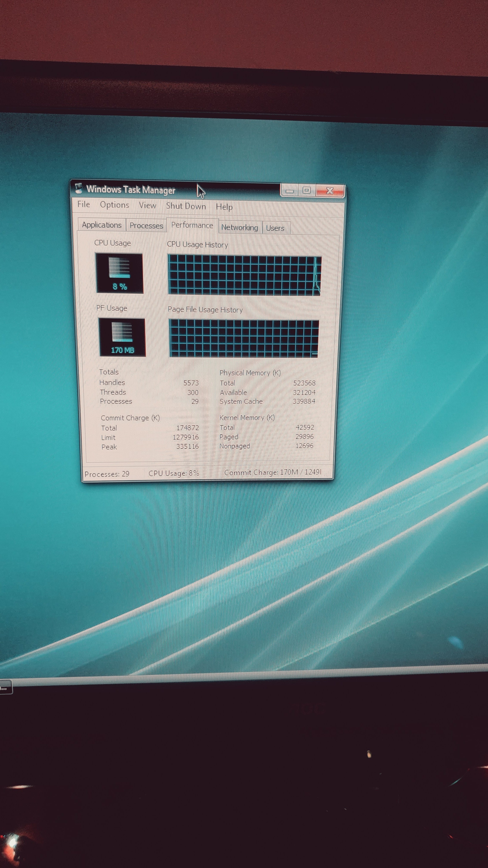The height and width of the screenshot is (868, 488).
Task: Click Commit Charge Total value 174872
Action: 188,428
